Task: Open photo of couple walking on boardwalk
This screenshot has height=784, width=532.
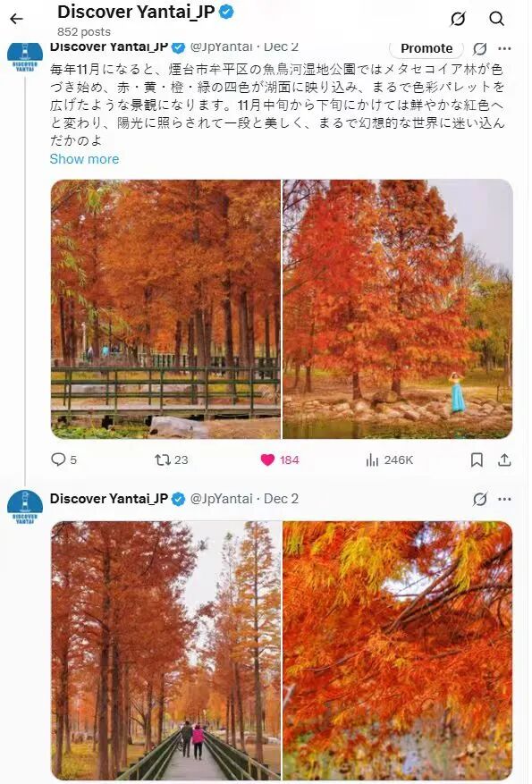Action: tap(166, 651)
